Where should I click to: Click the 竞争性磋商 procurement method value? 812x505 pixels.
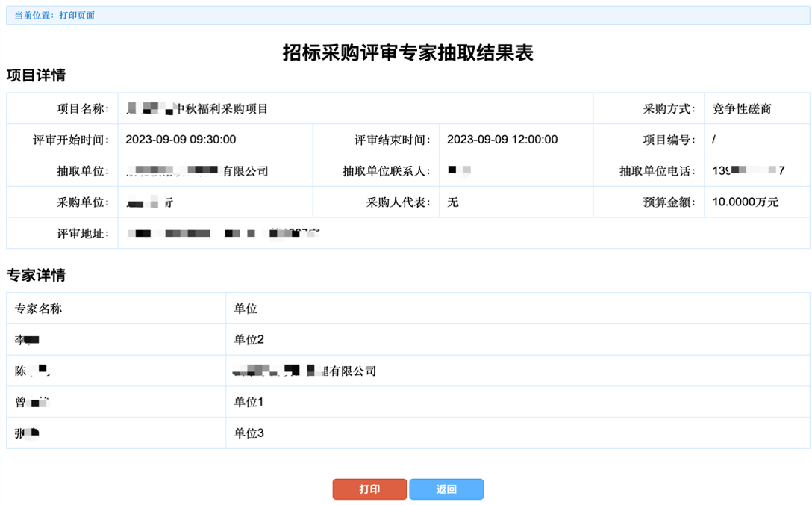click(742, 109)
